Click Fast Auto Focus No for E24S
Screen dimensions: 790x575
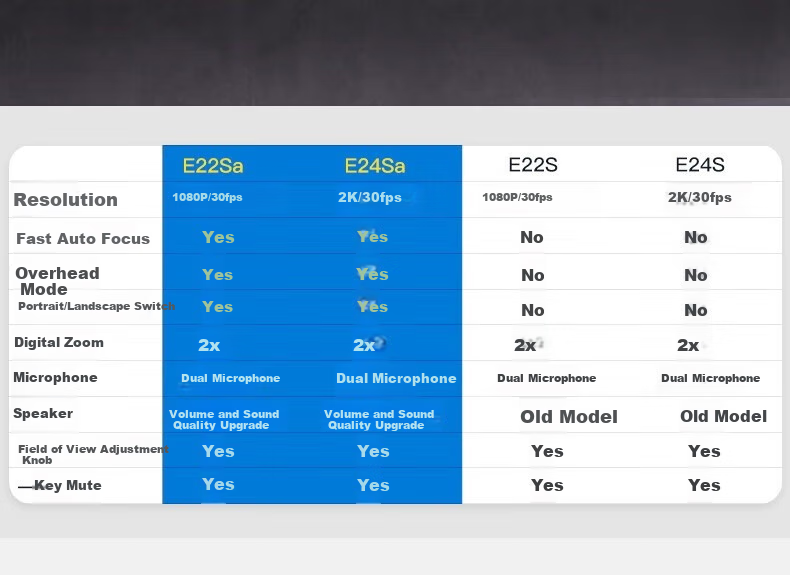pos(696,237)
